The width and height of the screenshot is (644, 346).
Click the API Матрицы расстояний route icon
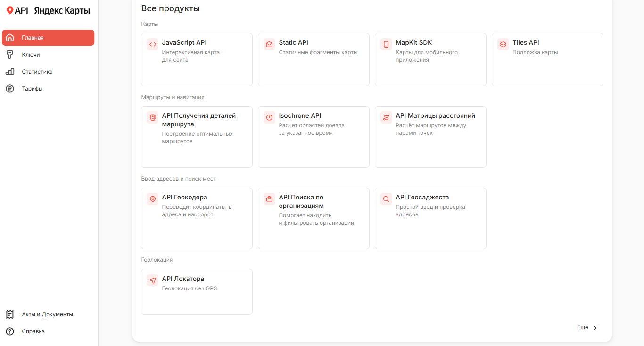[x=386, y=117]
